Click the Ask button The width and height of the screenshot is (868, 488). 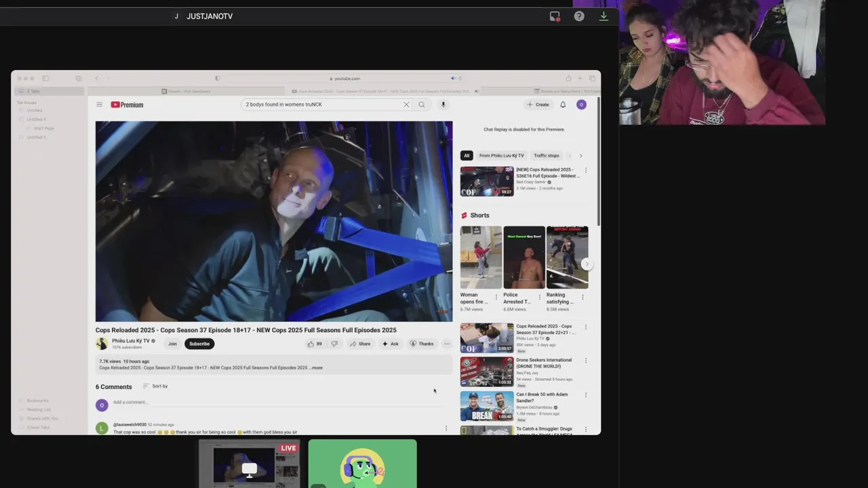click(x=391, y=344)
